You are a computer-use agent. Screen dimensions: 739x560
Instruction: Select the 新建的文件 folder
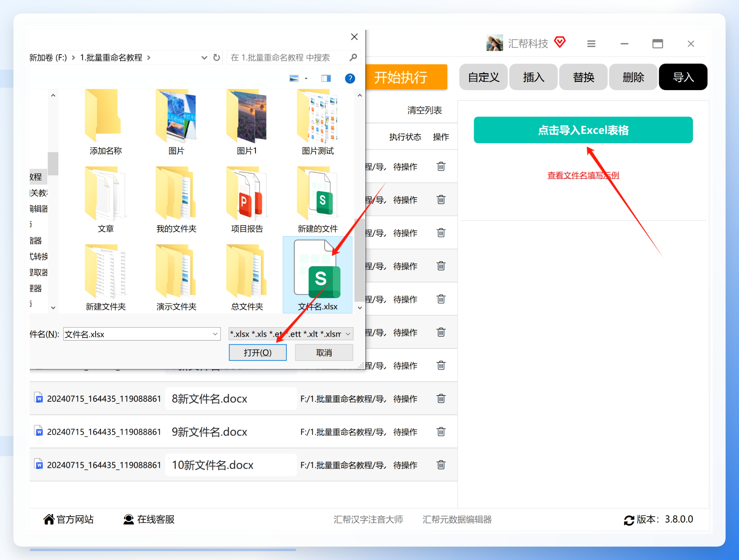click(317, 200)
